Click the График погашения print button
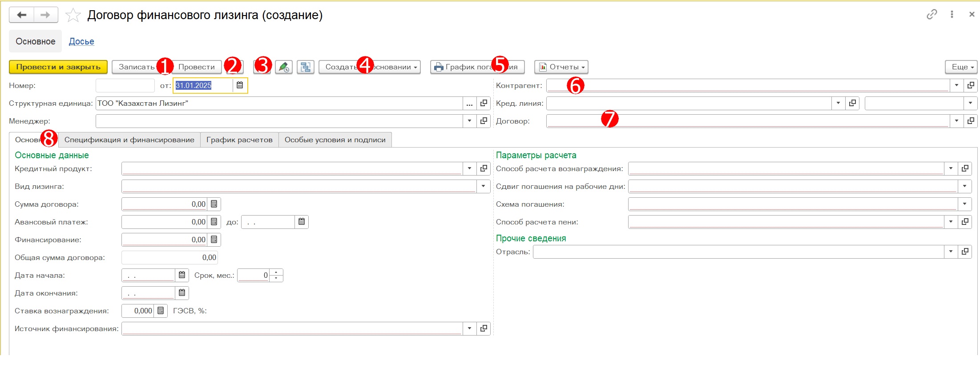The width and height of the screenshot is (980, 384). point(477,67)
